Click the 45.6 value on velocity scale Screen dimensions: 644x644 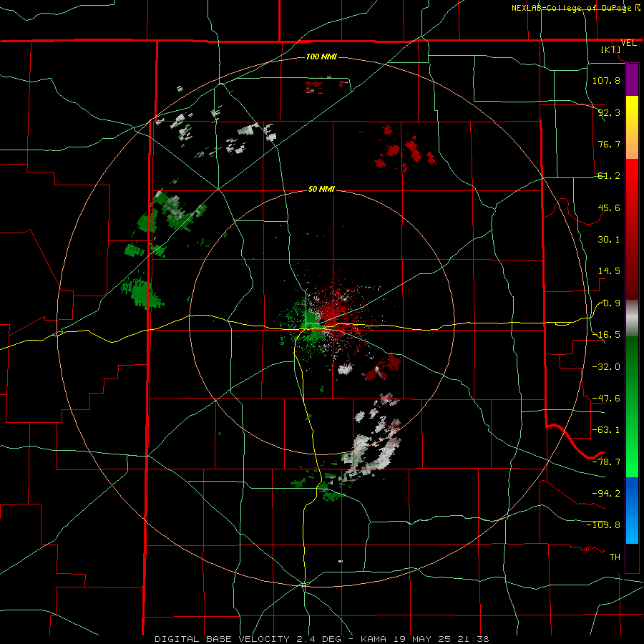point(609,208)
